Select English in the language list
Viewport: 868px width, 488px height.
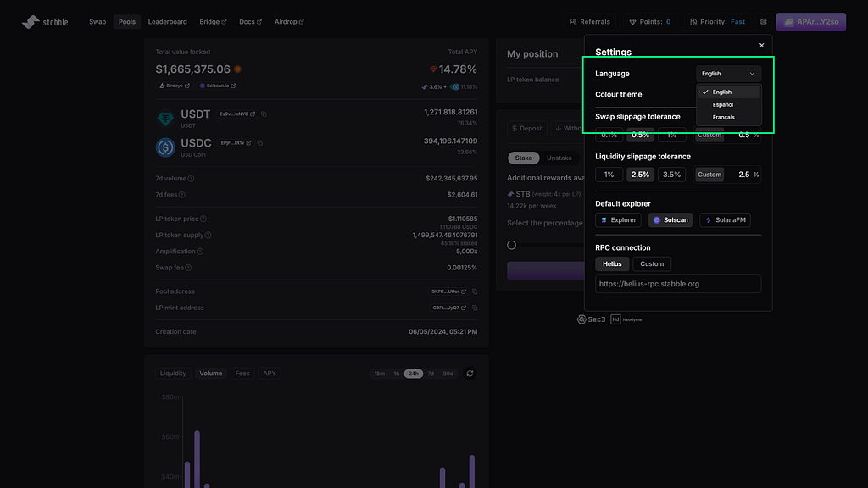tap(728, 91)
